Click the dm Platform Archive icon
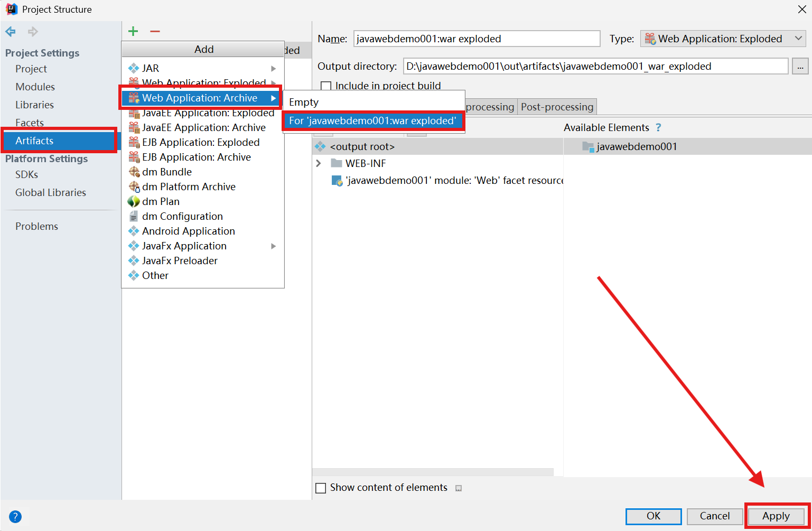This screenshot has height=531, width=812. click(134, 187)
